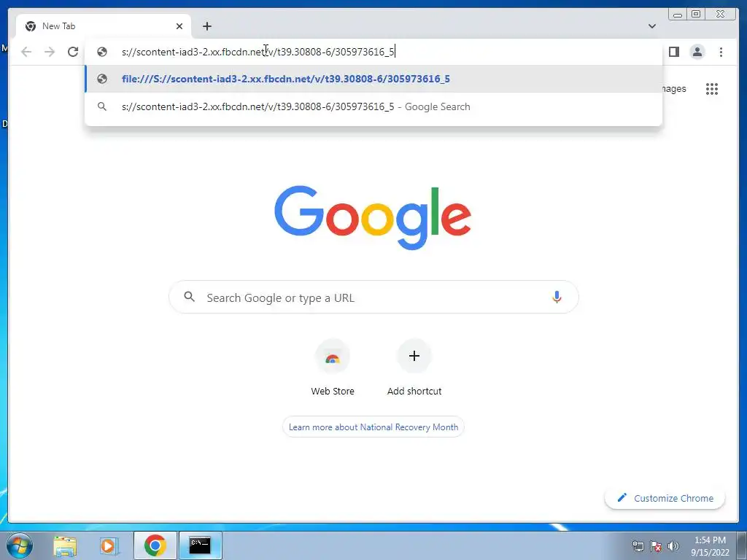The image size is (747, 560).
Task: Start voice search with microphone
Action: 557,297
